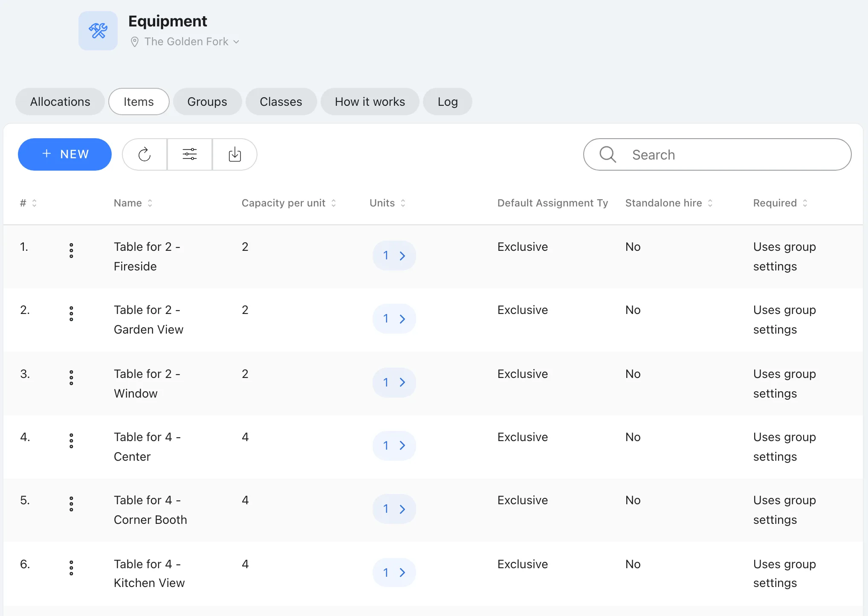Click the Table for 2 - Fireside name
Screen dimensions: 868x616
click(147, 256)
